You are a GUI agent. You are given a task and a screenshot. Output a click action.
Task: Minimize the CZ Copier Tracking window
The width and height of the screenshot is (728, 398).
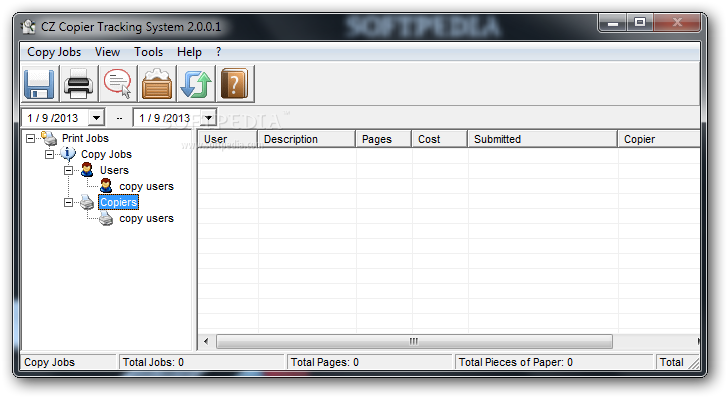pos(613,22)
